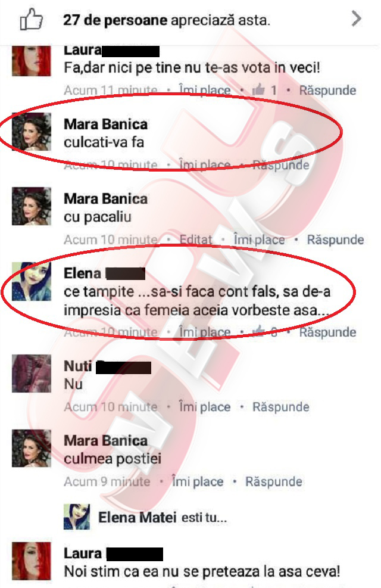
Task: Click the thumbs-up like icon at top
Action: [31, 19]
